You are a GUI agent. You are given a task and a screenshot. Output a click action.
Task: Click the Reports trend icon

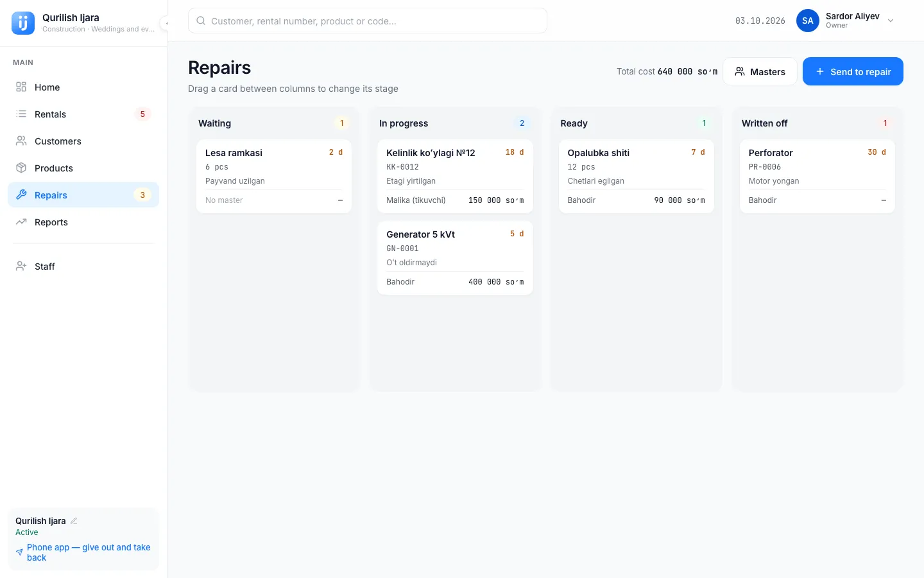[21, 222]
